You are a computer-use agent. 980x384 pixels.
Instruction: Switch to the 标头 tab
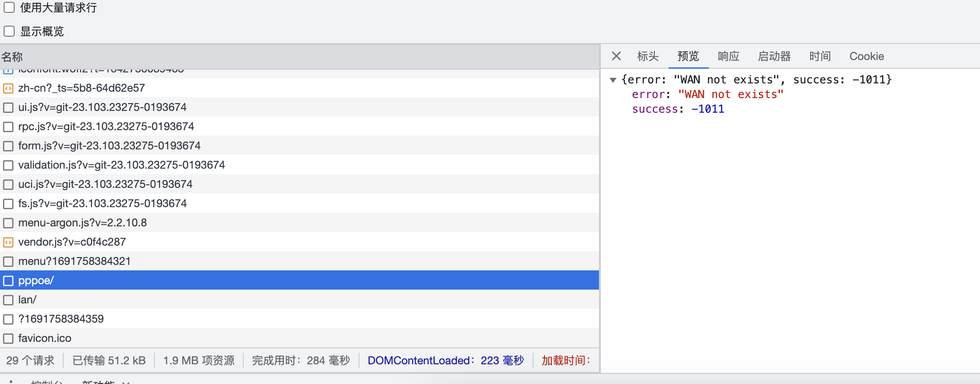(x=648, y=56)
